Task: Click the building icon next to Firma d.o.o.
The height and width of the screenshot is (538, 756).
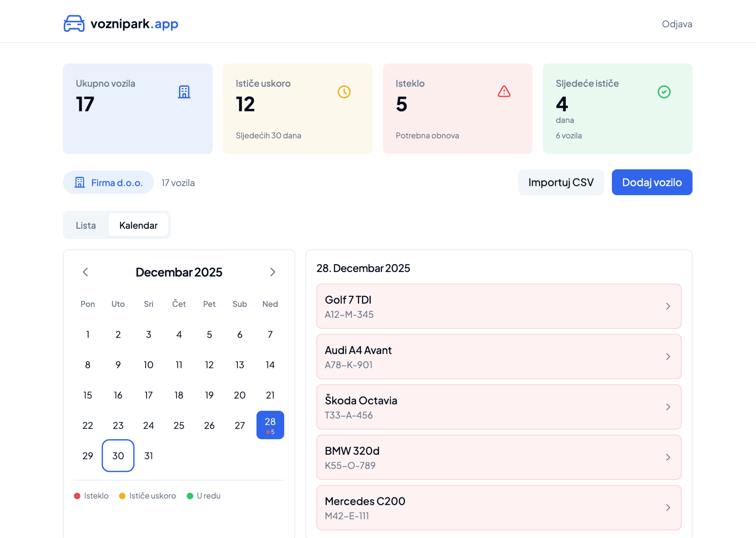Action: tap(80, 182)
